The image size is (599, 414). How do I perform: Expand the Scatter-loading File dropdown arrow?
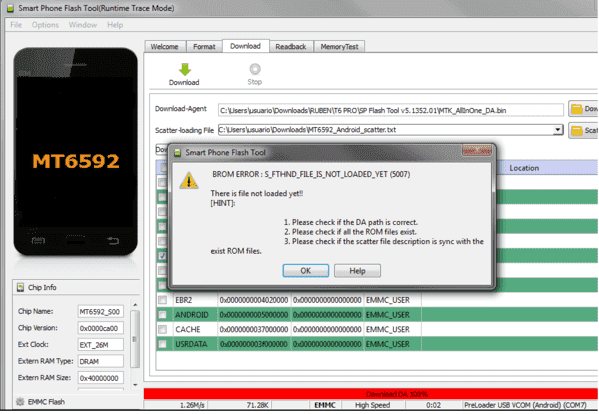click(558, 130)
